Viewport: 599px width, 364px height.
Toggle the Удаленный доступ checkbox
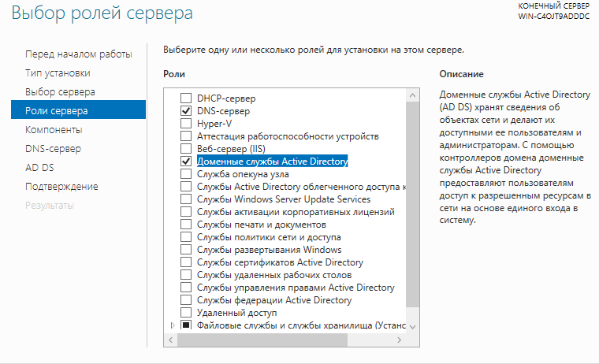coord(186,313)
